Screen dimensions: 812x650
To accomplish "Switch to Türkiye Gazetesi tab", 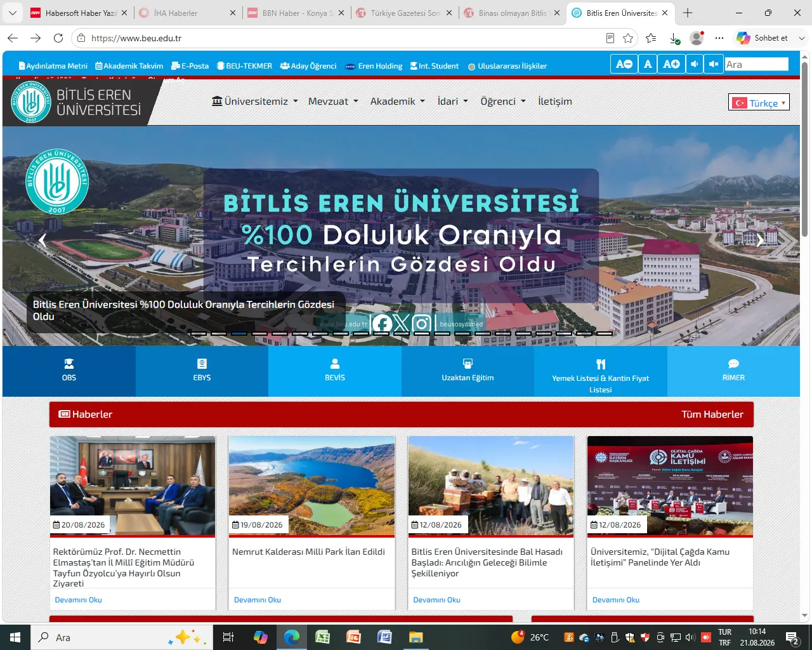I will pos(405,13).
